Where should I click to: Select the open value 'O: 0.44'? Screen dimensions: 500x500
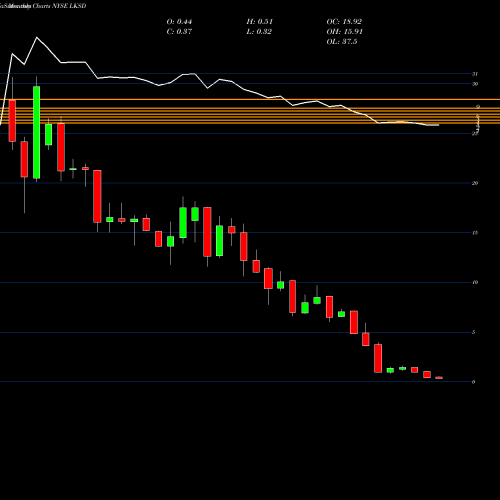coord(179,22)
